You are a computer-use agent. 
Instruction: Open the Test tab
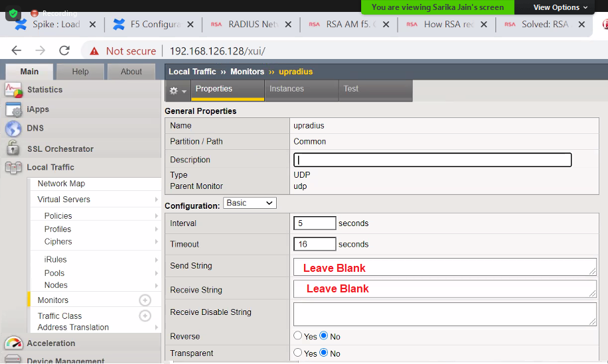coord(350,89)
